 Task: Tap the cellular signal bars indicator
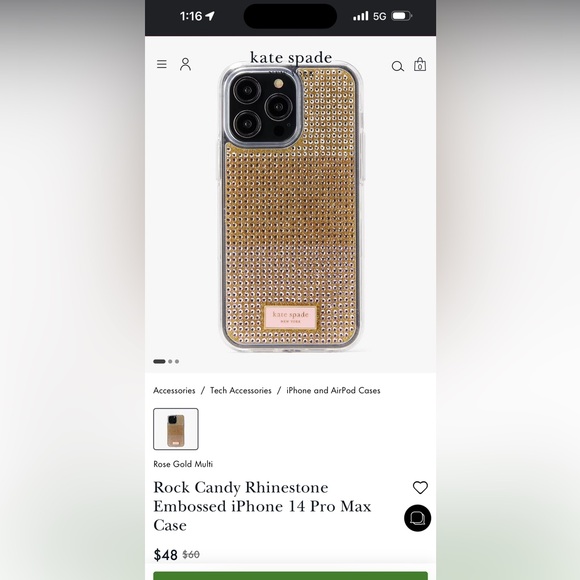[361, 16]
